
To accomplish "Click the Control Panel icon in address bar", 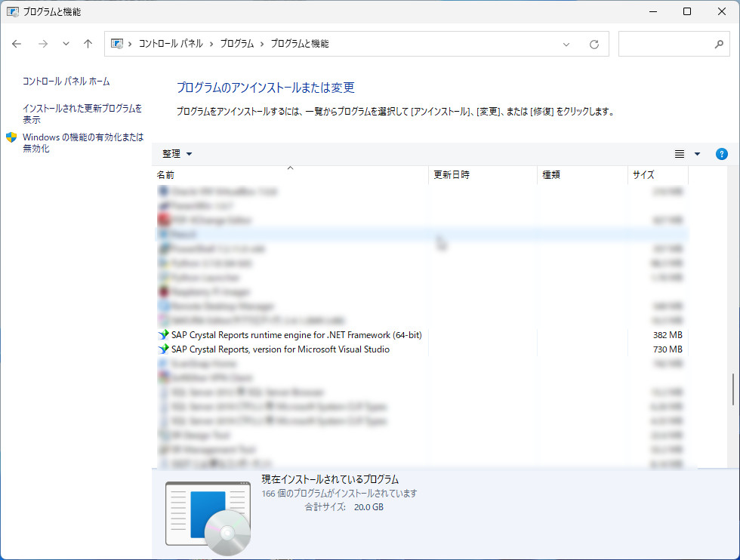I will 118,44.
